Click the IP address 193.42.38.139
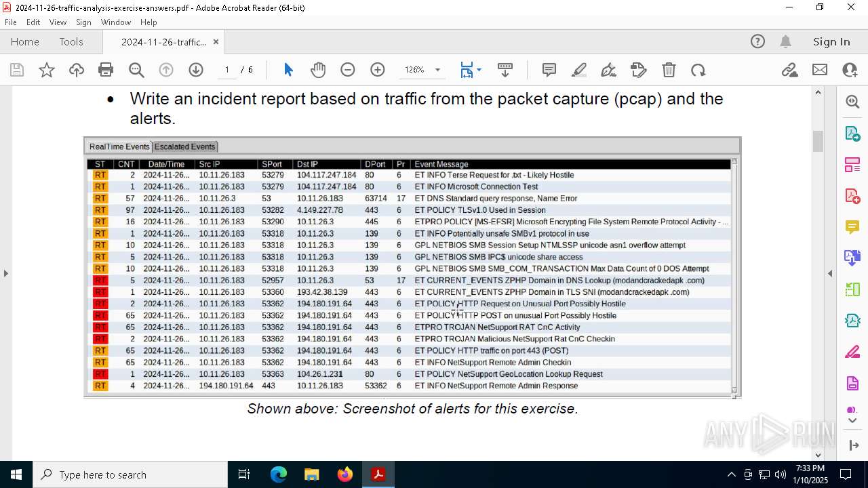The height and width of the screenshot is (488, 868). [x=322, y=292]
